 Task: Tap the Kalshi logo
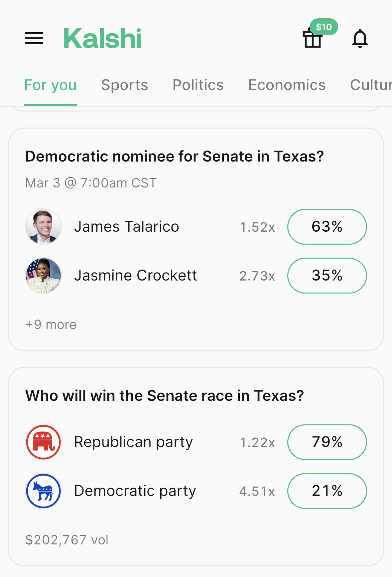(102, 39)
